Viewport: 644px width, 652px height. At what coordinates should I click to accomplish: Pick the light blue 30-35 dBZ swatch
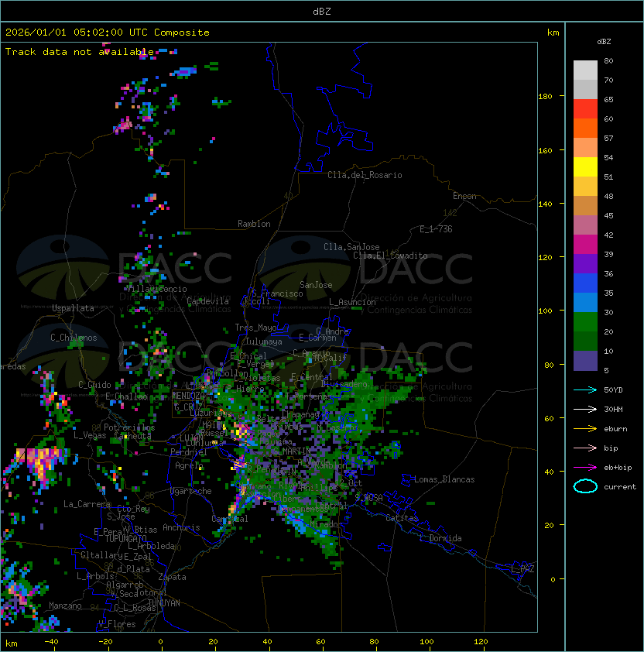click(x=585, y=302)
